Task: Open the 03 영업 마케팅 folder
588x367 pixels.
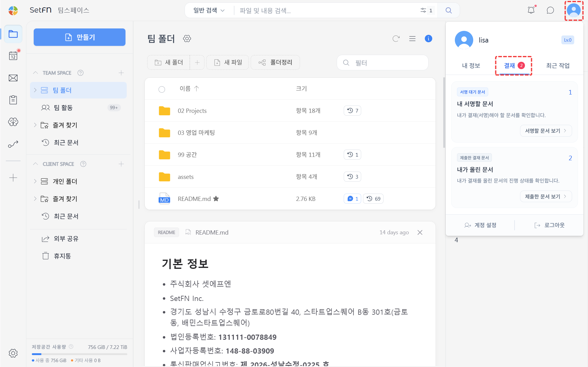Action: coord(290,133)
